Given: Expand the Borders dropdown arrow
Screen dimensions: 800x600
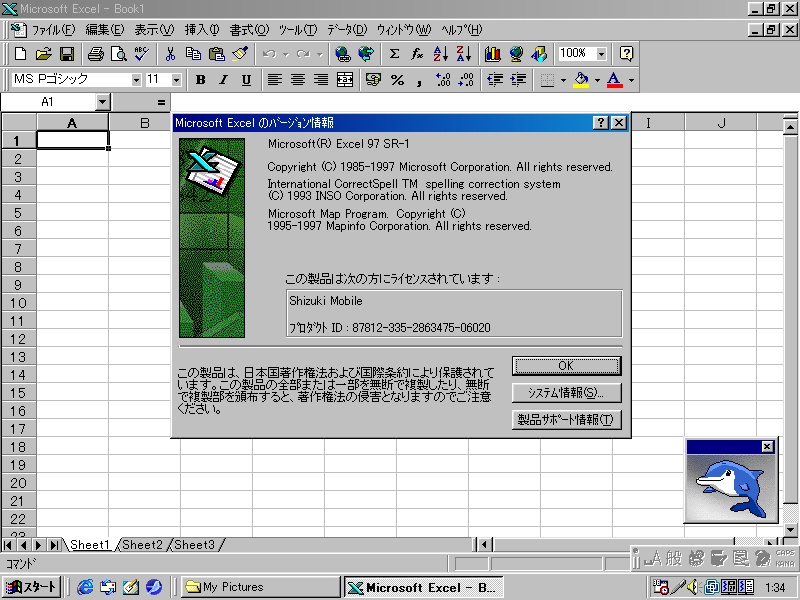Looking at the screenshot, I should click(563, 80).
